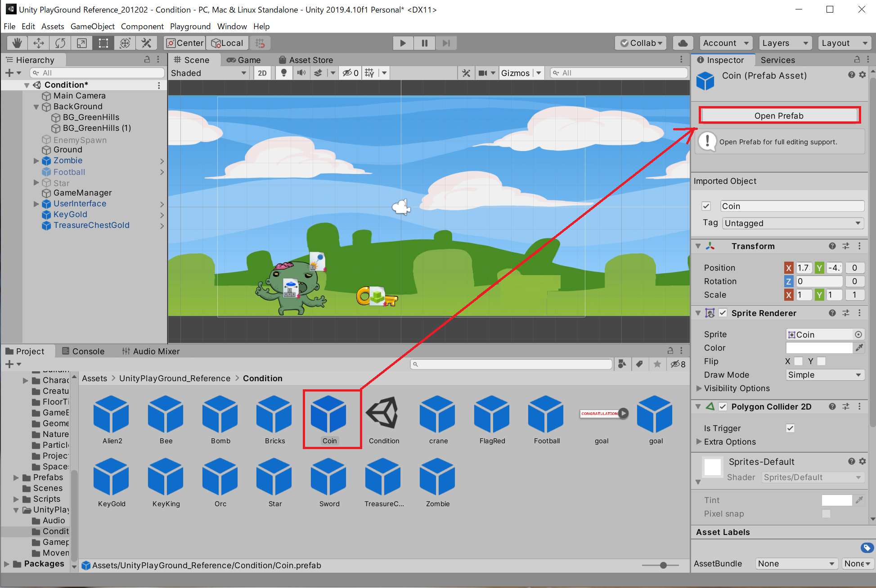Click the Pause button
The image size is (876, 588).
[x=424, y=43]
